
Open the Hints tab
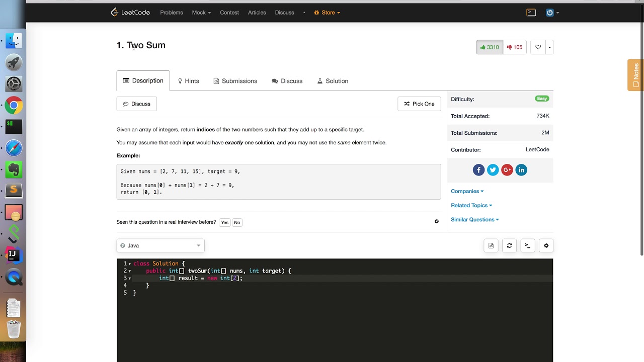point(189,81)
